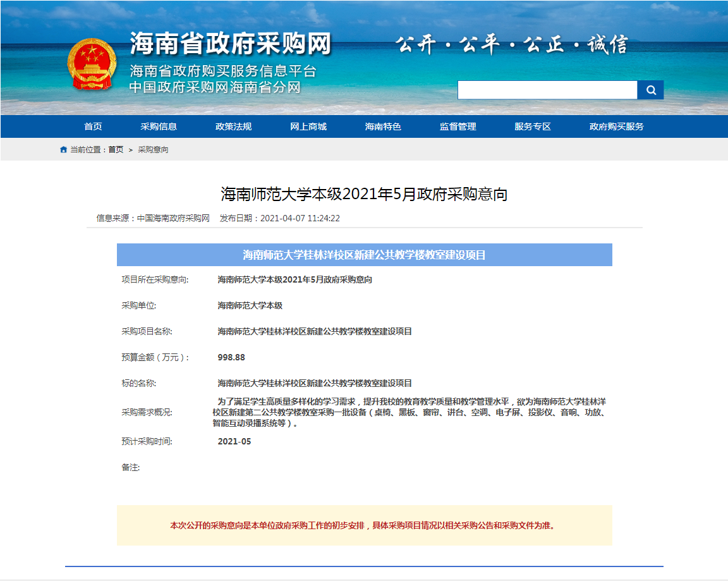Click the 标的名称 label
This screenshot has width=728, height=581.
(x=139, y=383)
